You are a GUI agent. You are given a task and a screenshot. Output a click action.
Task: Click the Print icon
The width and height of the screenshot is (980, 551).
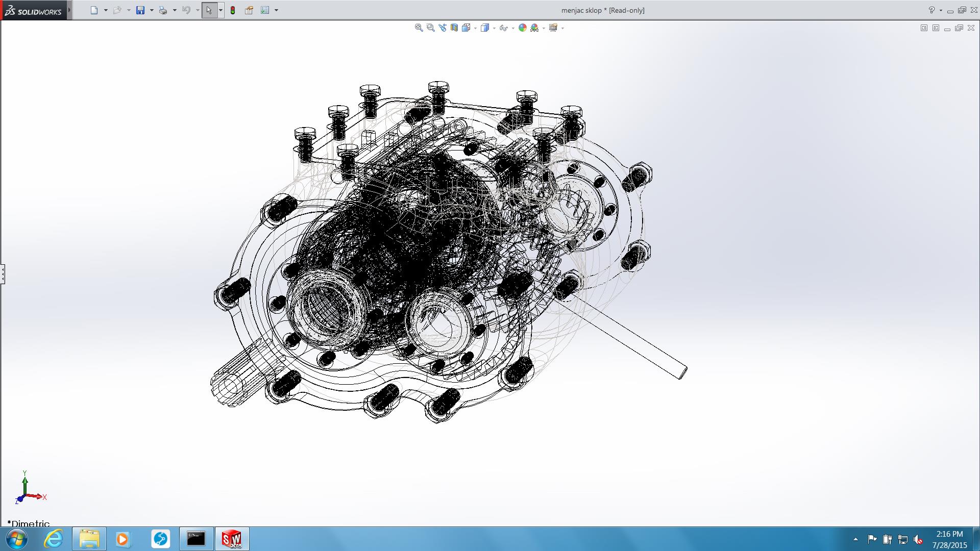(163, 10)
